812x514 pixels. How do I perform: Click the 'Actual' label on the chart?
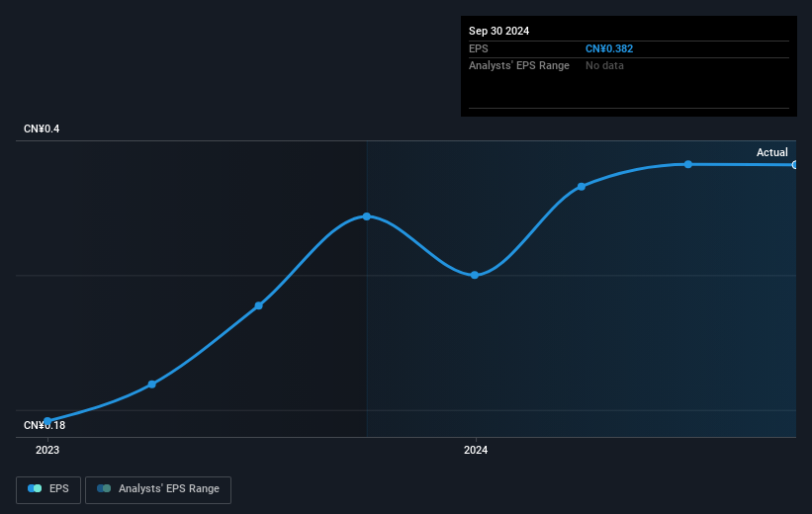pyautogui.click(x=771, y=152)
